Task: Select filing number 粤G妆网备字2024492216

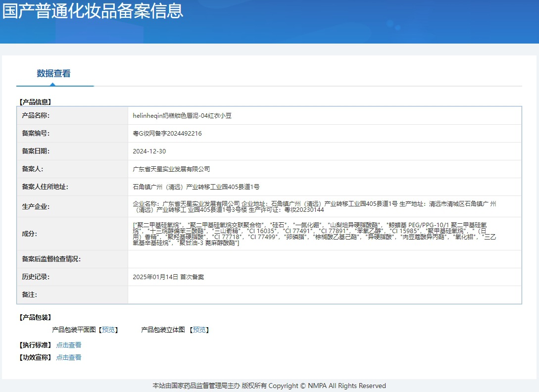Action: (167, 134)
